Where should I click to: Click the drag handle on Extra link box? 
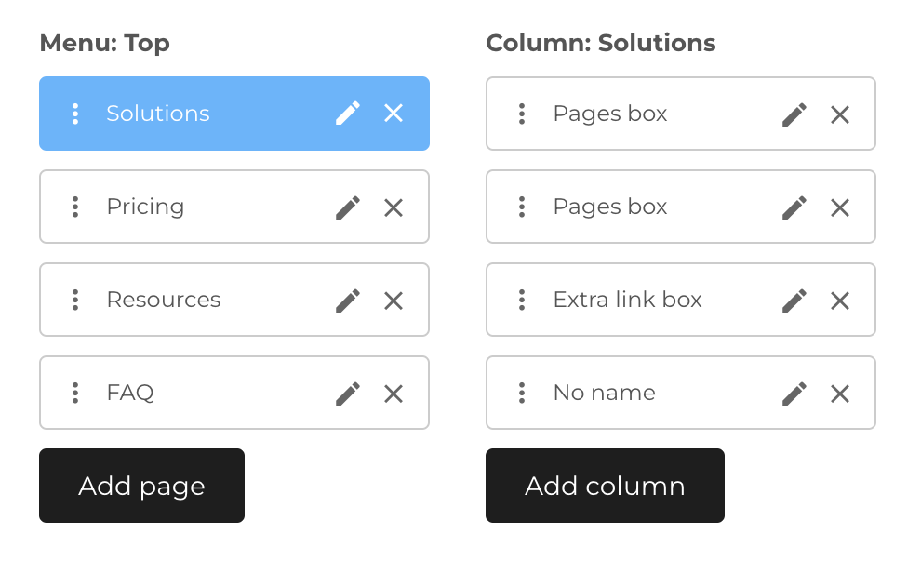pyautogui.click(x=522, y=300)
